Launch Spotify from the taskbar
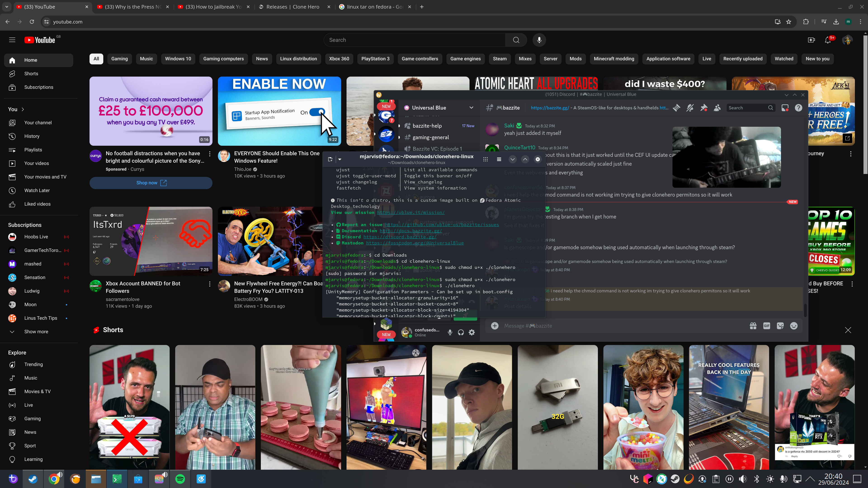868x488 pixels. pyautogui.click(x=180, y=479)
